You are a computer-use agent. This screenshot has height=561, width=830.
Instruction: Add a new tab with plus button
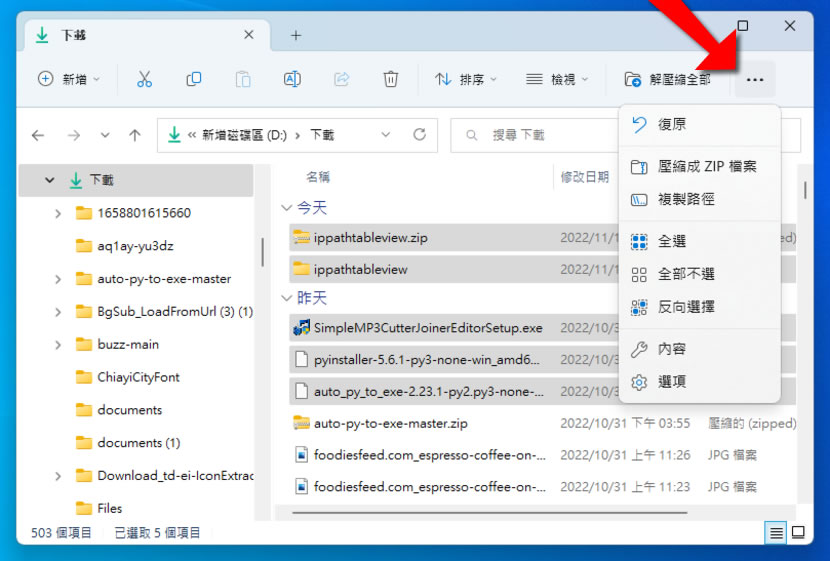click(x=296, y=35)
